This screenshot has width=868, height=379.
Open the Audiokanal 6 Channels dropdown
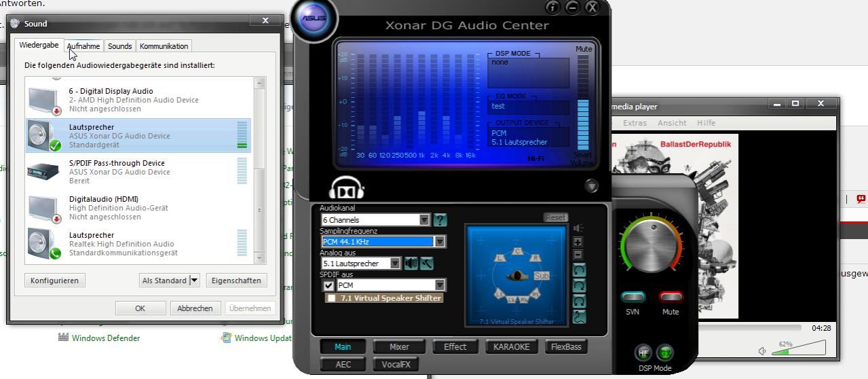click(424, 219)
